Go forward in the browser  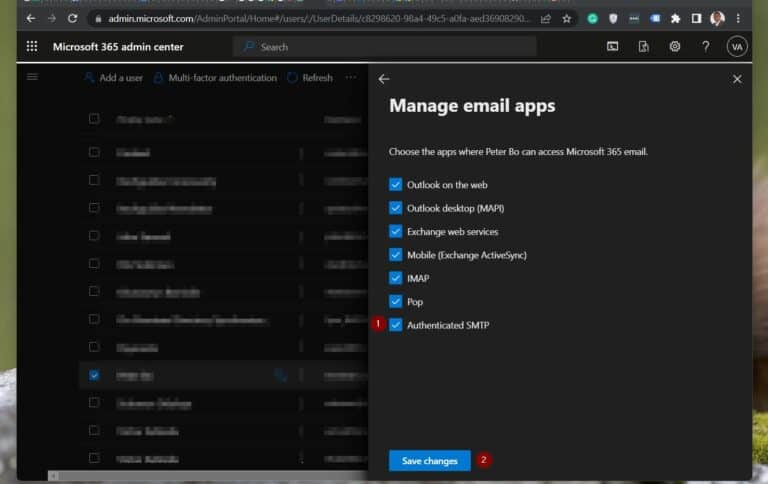(x=52, y=19)
